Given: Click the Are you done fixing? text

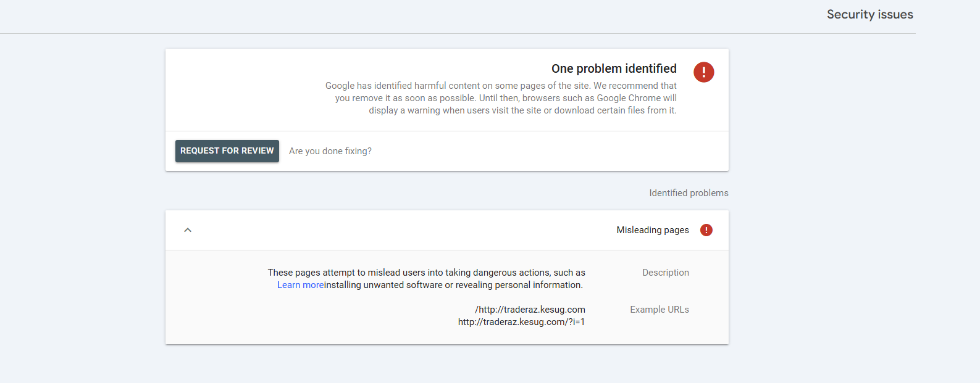Looking at the screenshot, I should pyautogui.click(x=330, y=151).
